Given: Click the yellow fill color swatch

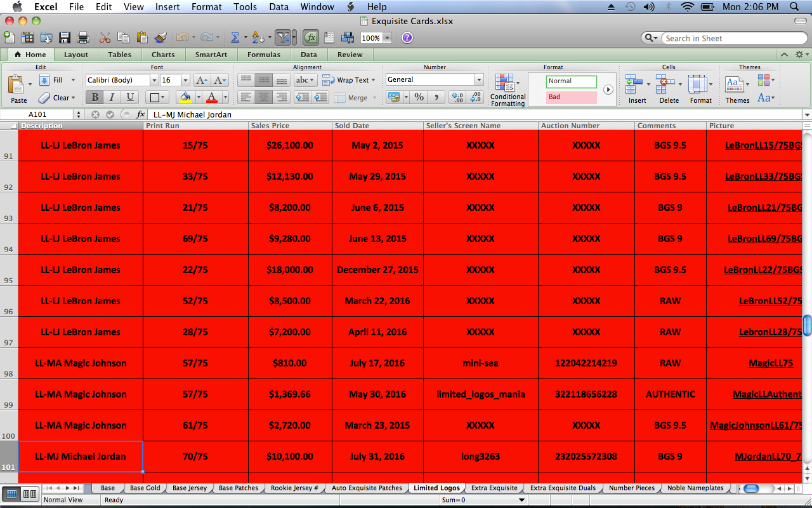Looking at the screenshot, I should point(185,97).
